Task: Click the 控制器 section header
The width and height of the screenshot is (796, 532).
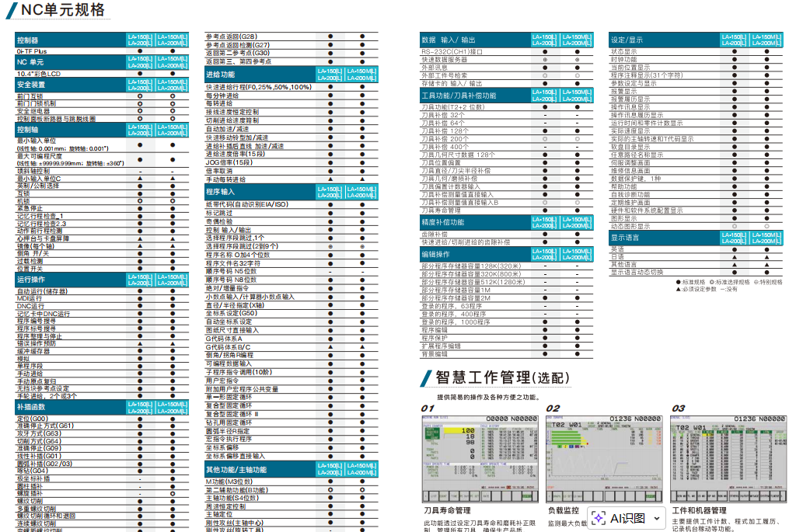Action: pyautogui.click(x=28, y=40)
